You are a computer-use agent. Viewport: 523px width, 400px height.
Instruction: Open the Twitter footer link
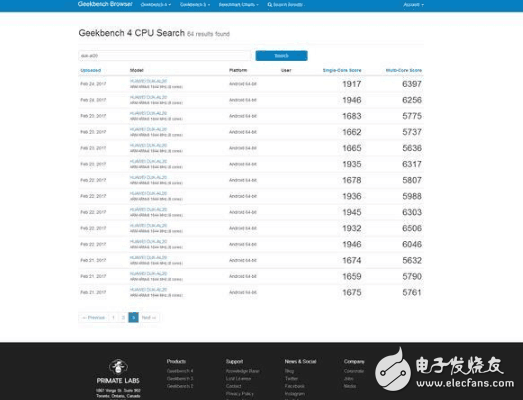[x=292, y=379]
